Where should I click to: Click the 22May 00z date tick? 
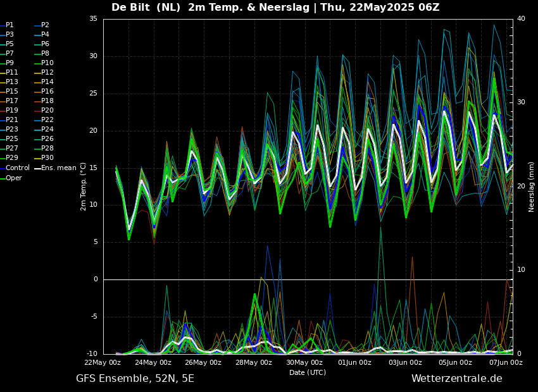(x=103, y=363)
